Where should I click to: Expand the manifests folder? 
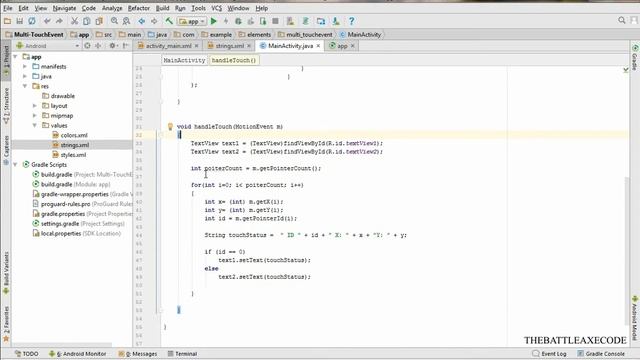tap(25, 67)
